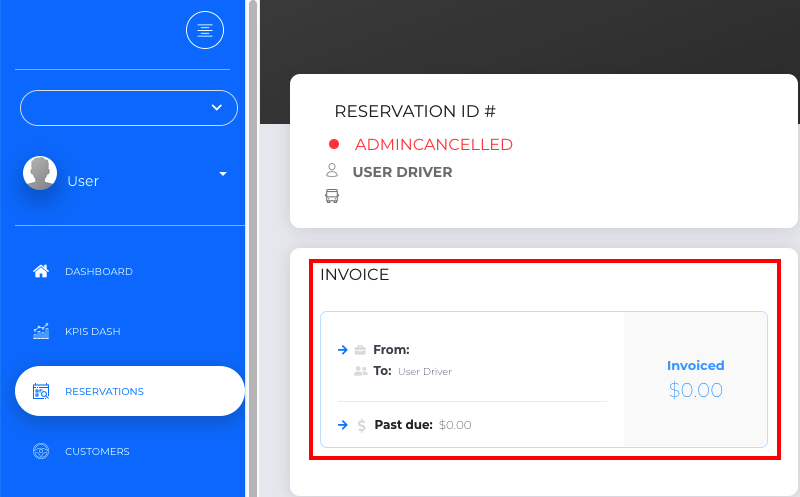Click the ADMINCANCELLED status text

pos(434,144)
